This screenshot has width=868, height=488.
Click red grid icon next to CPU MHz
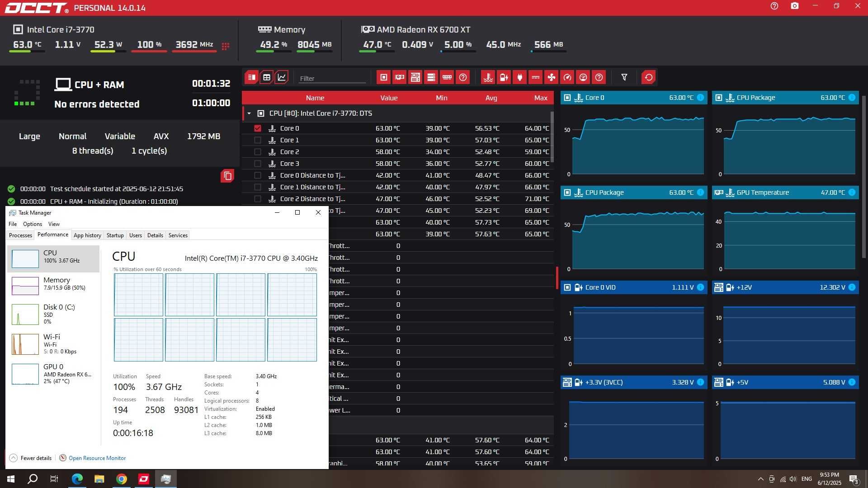pos(226,46)
